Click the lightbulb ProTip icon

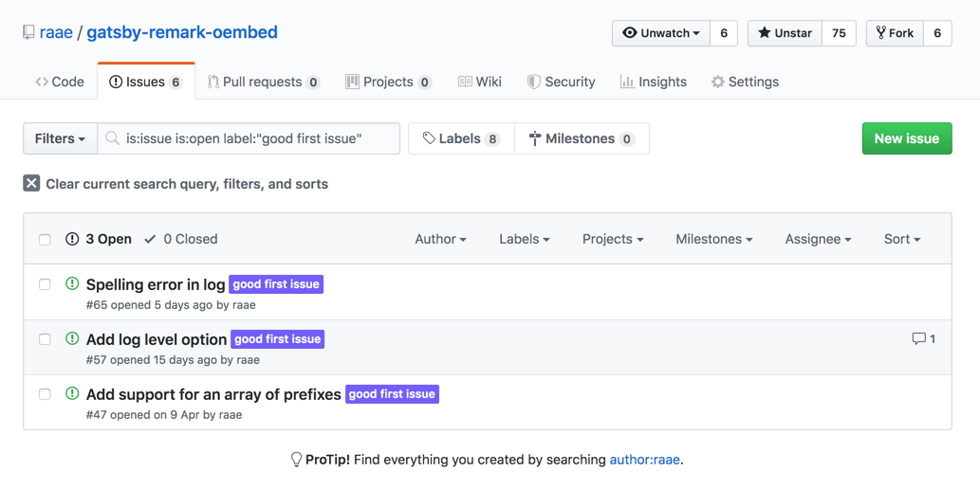tap(296, 460)
